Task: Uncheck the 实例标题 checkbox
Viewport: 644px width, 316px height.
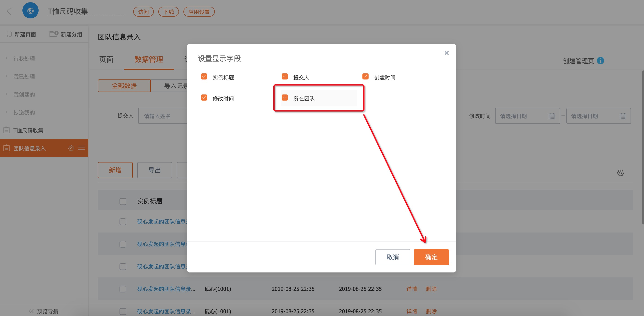Action: click(x=204, y=77)
